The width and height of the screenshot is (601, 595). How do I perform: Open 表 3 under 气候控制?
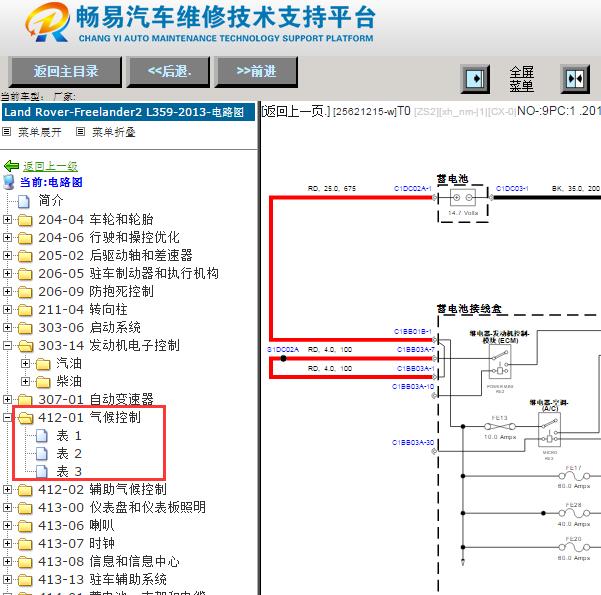click(69, 472)
